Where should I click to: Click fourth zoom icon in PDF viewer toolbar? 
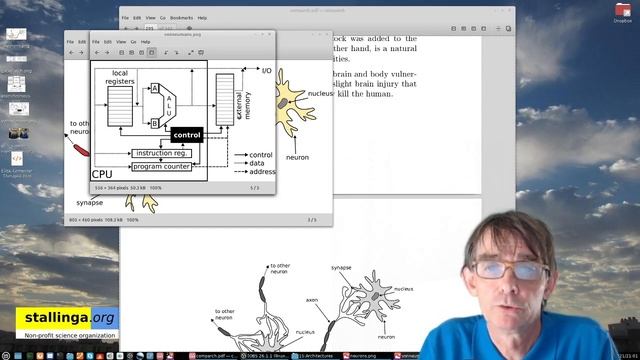coord(484,29)
